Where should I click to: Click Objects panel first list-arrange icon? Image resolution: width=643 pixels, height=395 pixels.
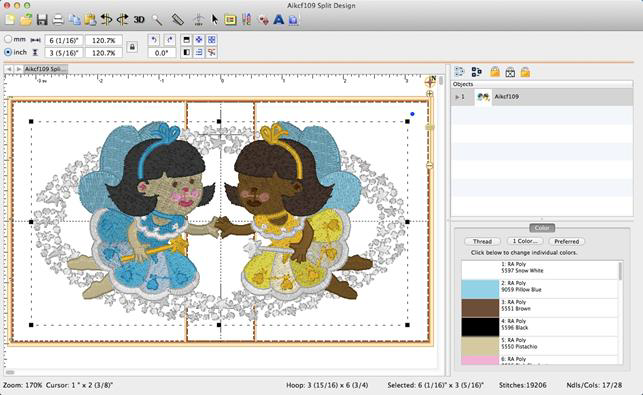[459, 72]
